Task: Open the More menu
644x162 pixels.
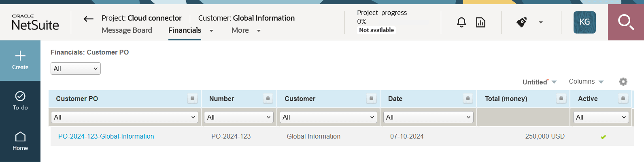Action: pos(240,30)
